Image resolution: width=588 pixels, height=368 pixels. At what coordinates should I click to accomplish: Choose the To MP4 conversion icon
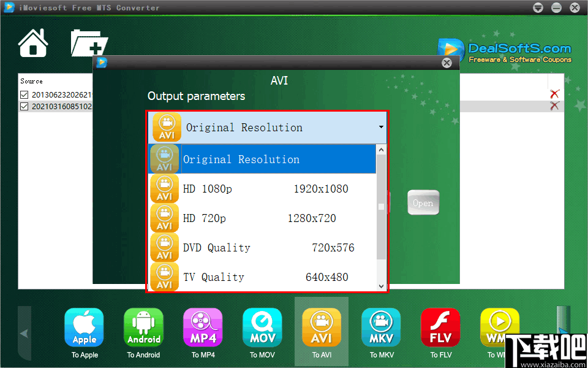coord(203,327)
